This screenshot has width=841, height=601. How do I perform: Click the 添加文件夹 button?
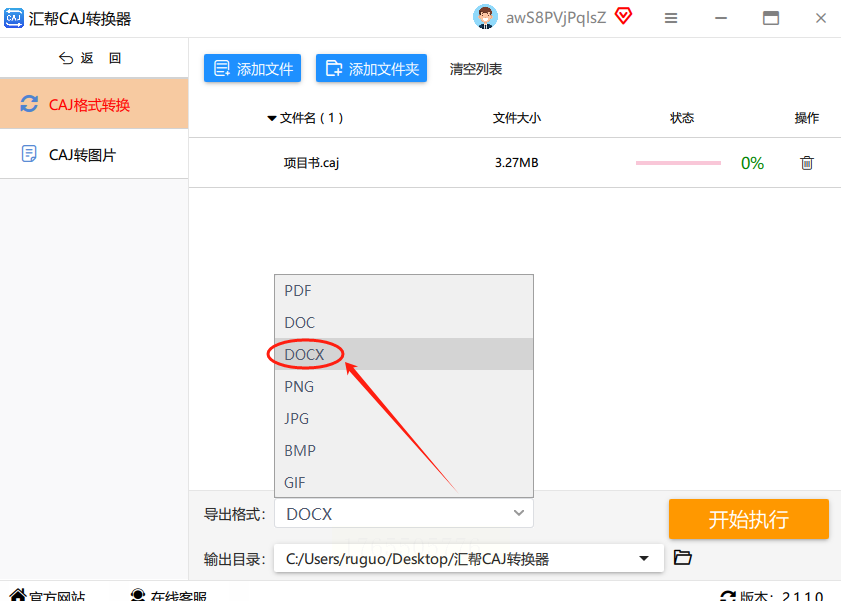[x=371, y=69]
